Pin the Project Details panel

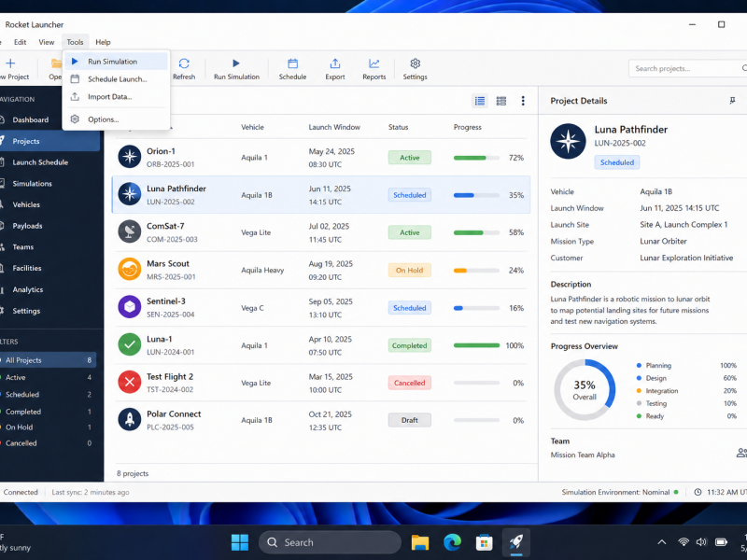point(732,101)
